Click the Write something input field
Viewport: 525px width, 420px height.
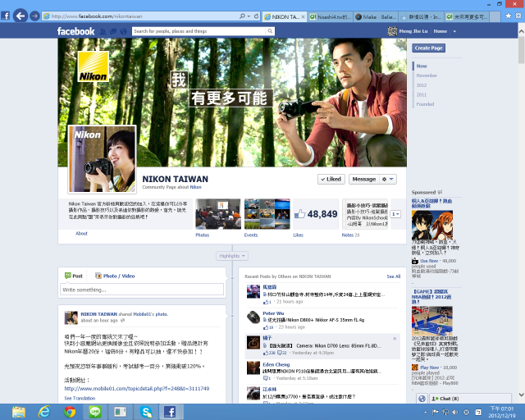click(142, 290)
